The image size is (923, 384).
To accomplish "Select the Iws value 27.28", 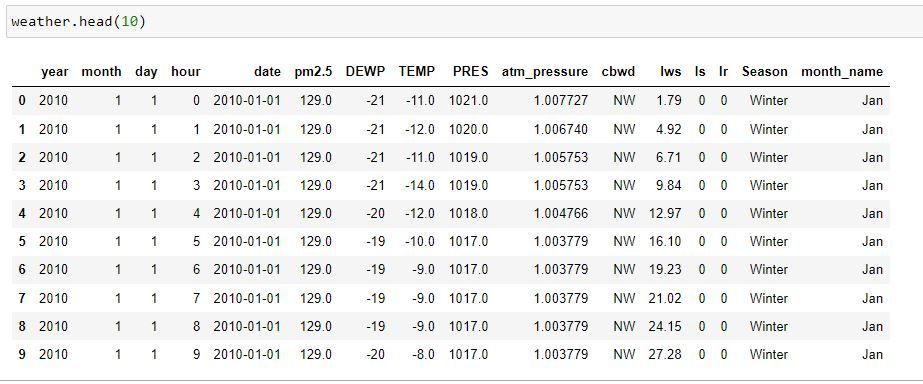I will [665, 355].
